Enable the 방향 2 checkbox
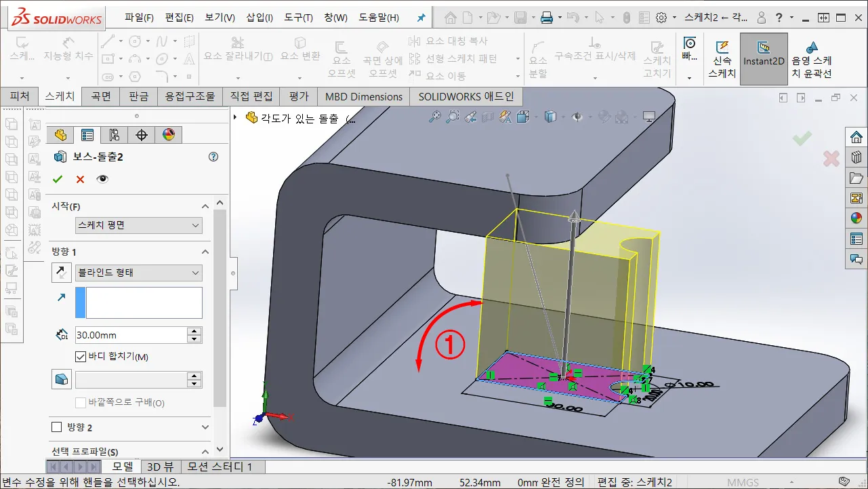868x489 pixels. (57, 427)
